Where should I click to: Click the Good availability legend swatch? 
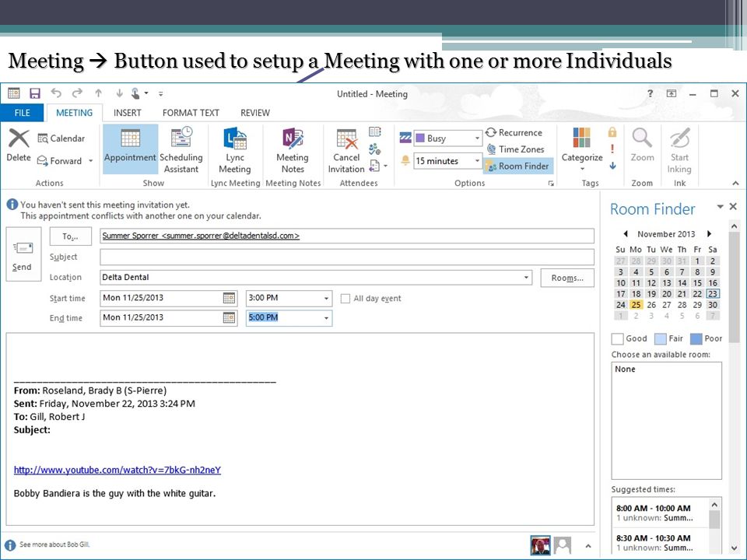[x=617, y=338]
